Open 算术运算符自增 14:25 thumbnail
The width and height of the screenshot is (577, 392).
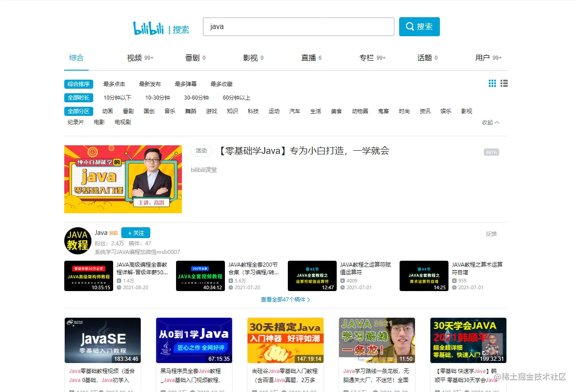[x=424, y=276]
